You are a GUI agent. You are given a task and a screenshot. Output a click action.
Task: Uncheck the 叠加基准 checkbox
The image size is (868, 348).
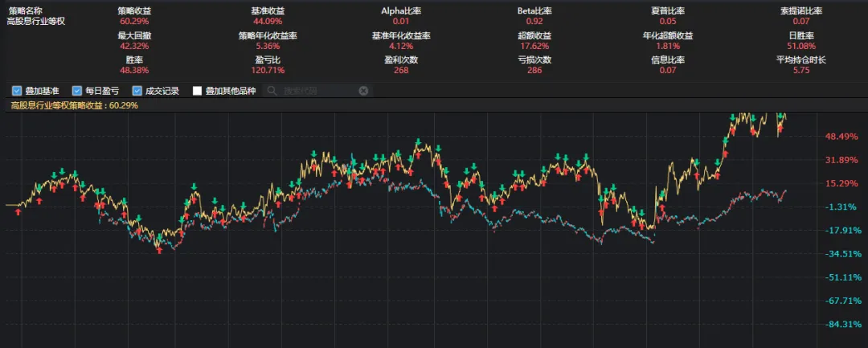[x=17, y=91]
